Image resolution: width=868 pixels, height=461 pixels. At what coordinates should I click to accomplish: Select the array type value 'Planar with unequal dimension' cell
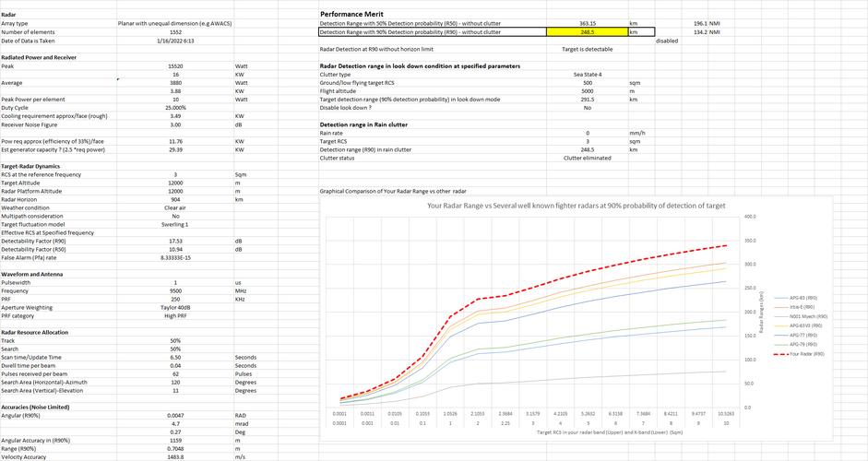[175, 23]
